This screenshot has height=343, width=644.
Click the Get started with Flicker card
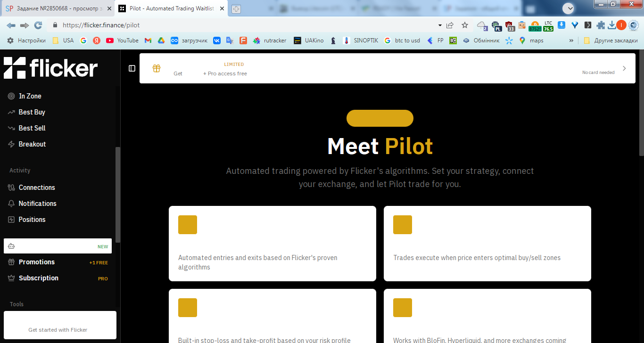click(x=60, y=325)
